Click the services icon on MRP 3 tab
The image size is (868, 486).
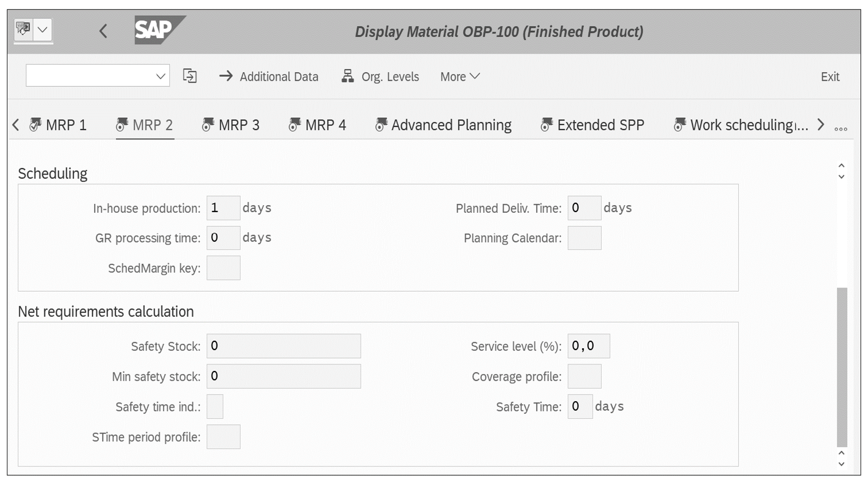tap(207, 125)
